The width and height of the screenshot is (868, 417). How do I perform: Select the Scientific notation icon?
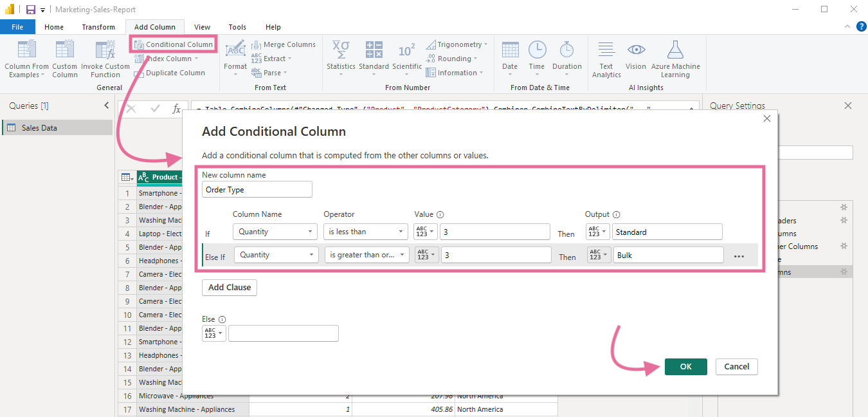[x=407, y=58]
